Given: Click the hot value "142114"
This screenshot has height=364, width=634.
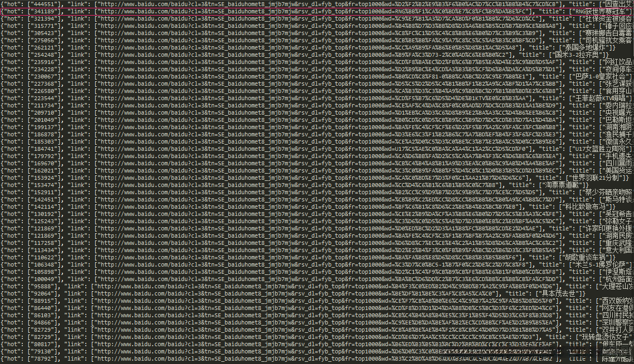Looking at the screenshot, I should (45, 207).
